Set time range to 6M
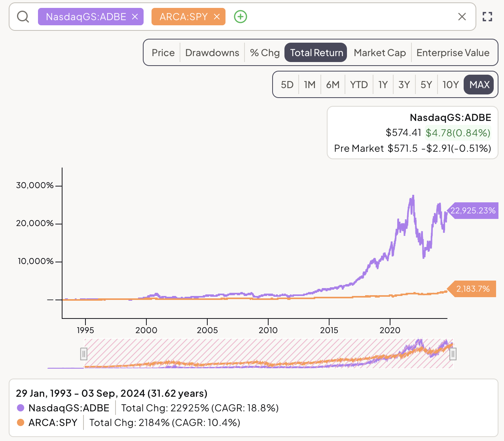Image resolution: width=504 pixels, height=441 pixels. [x=333, y=85]
